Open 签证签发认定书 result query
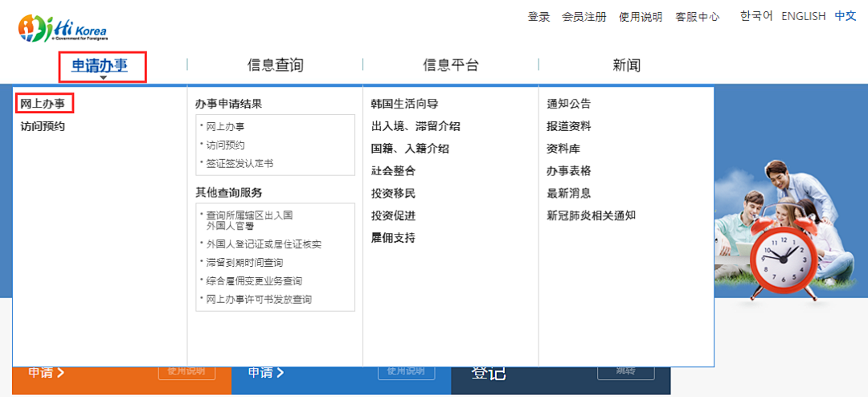This screenshot has width=868, height=397. [x=240, y=163]
